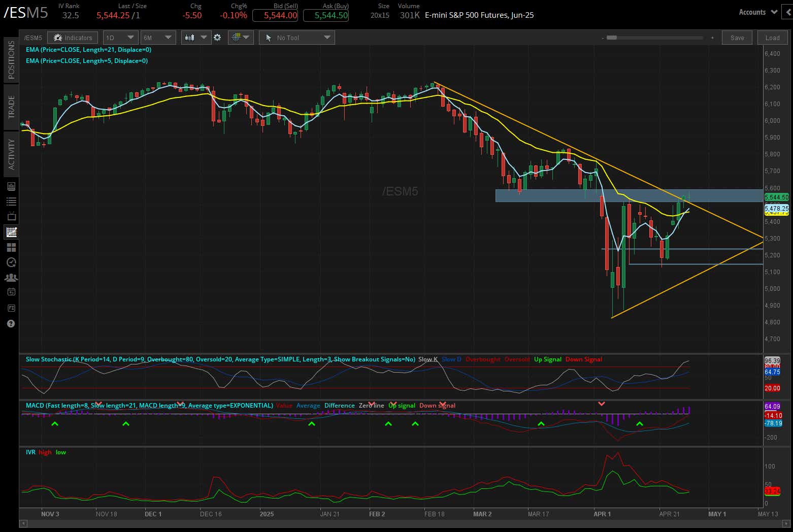Toggle the Slow D plot in stochastic legend

pos(451,359)
